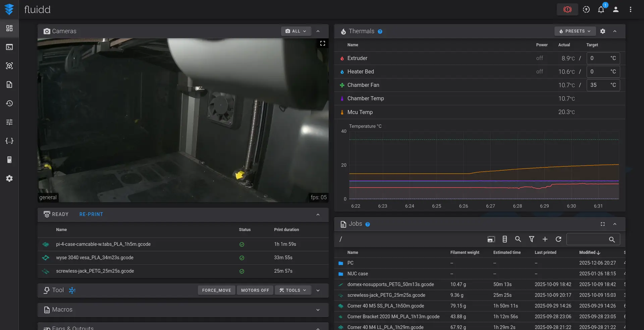Open print history in the sidebar
The height and width of the screenshot is (330, 644).
(9, 103)
